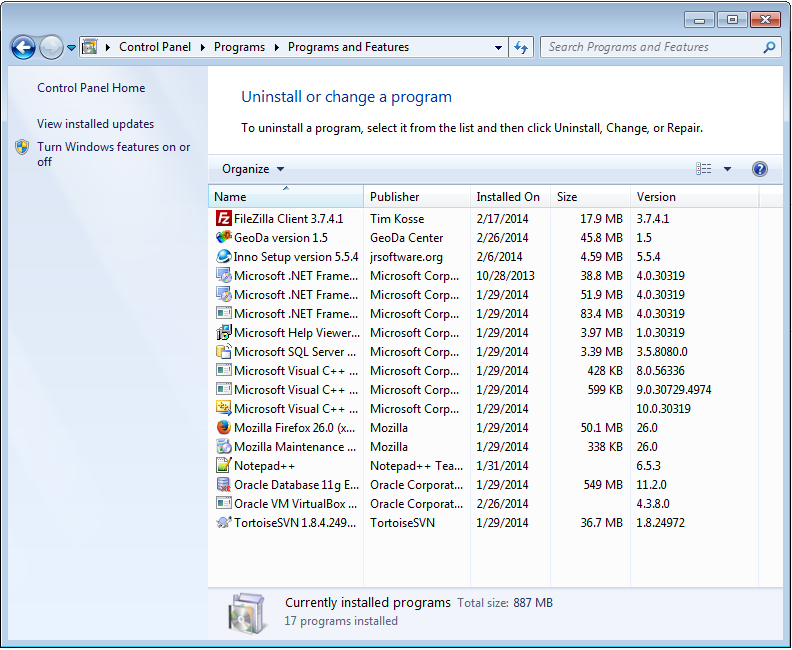Image resolution: width=792 pixels, height=650 pixels.
Task: Click Turn Windows features on or off
Action: coord(114,154)
